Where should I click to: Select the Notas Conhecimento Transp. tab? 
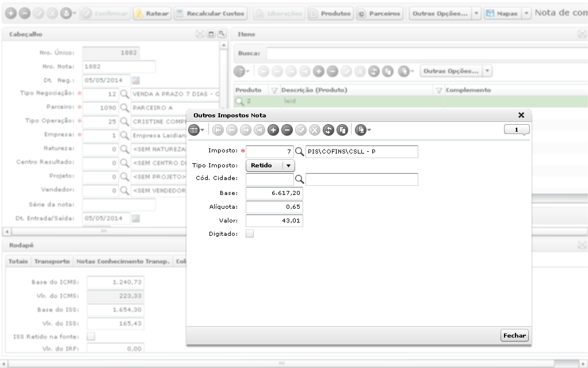(123, 262)
